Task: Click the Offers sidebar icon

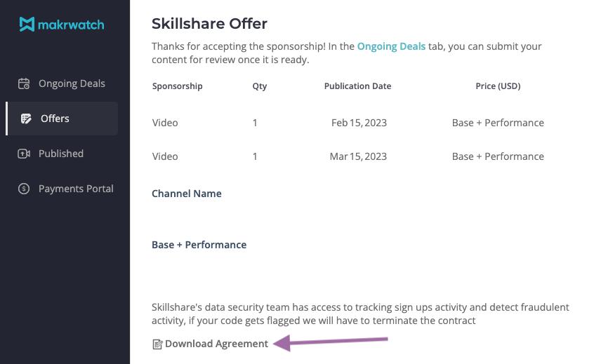Action: click(26, 119)
